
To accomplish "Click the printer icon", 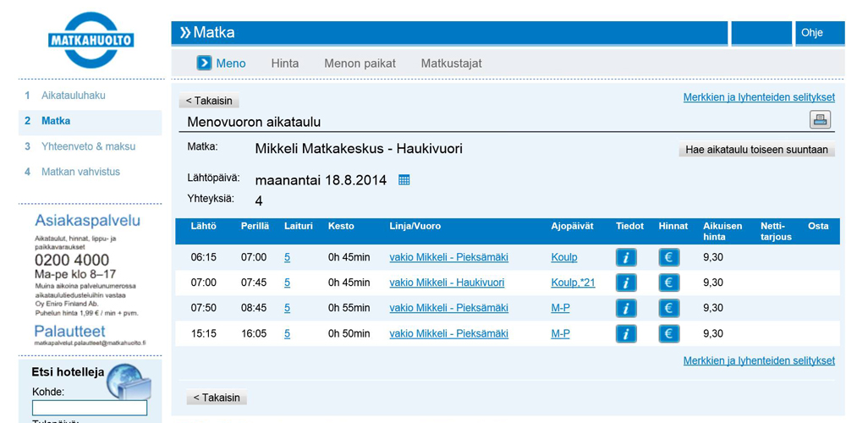I will 821,119.
